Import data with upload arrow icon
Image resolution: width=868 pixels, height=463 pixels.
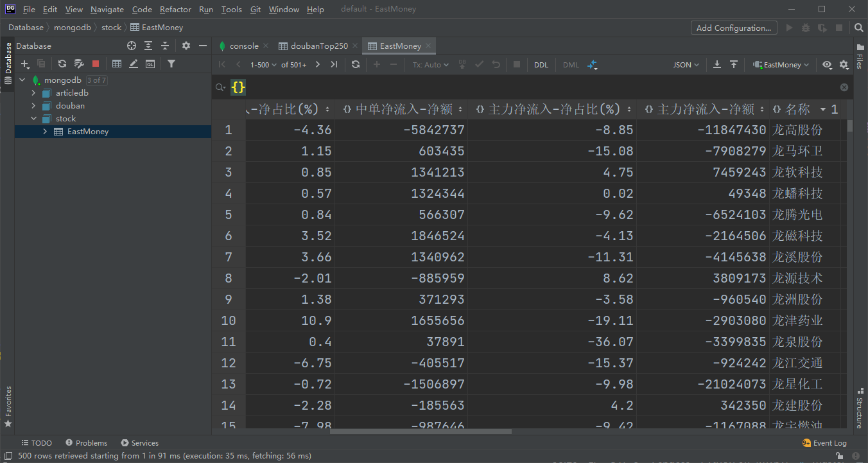click(734, 64)
